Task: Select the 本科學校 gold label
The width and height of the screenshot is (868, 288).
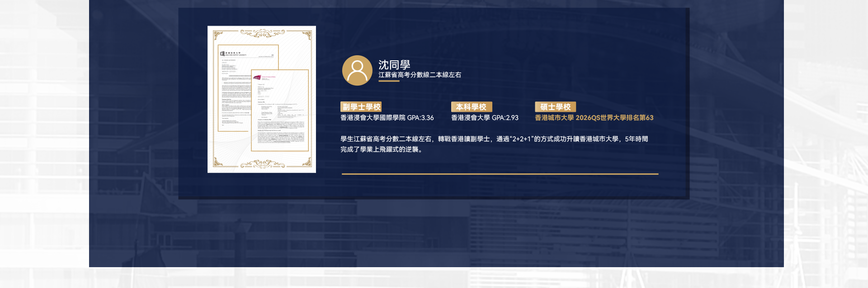Action: point(472,107)
